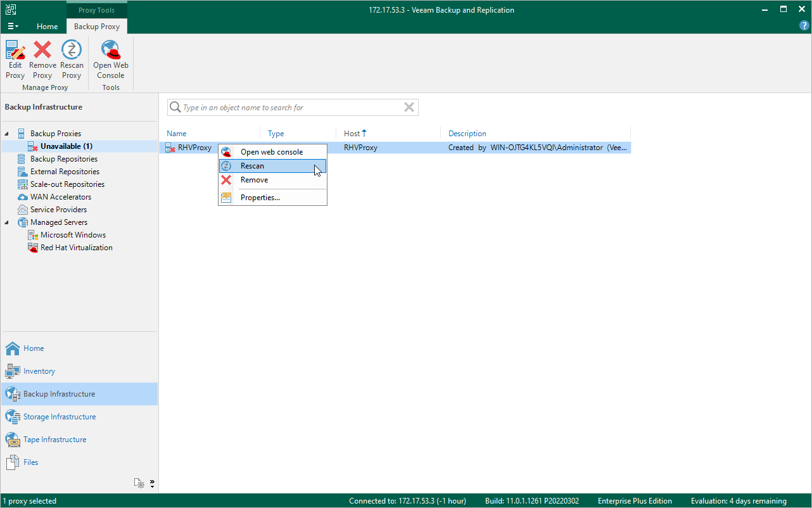Click the Veeam application icon in title bar
The width and height of the screenshot is (812, 508).
[x=11, y=10]
